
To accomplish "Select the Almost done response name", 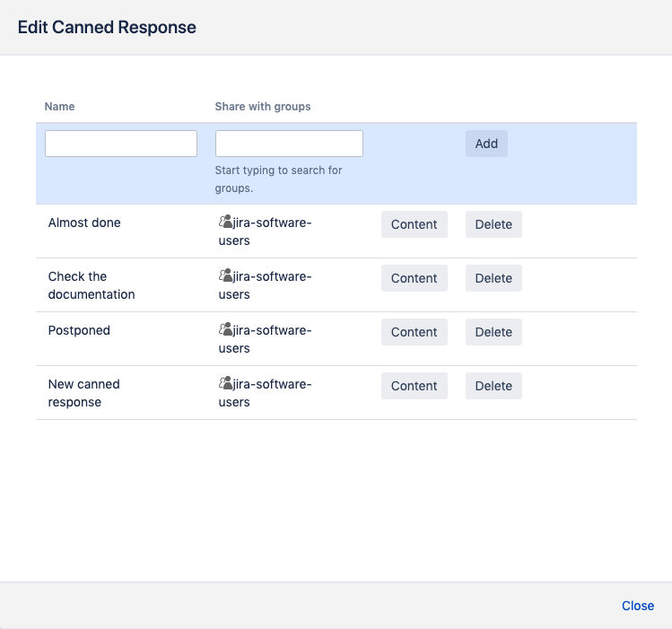I will pos(84,223).
